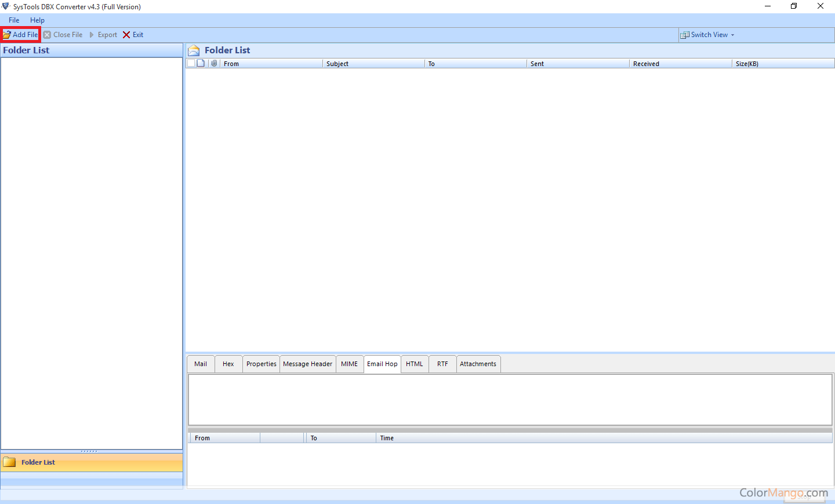
Task: Click the yellow folder icon in bottom pane
Action: (9, 462)
